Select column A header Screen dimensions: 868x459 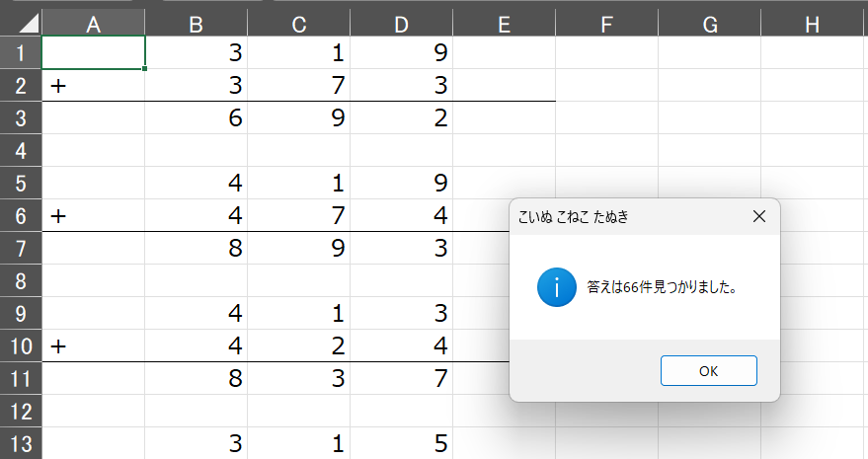(x=93, y=25)
